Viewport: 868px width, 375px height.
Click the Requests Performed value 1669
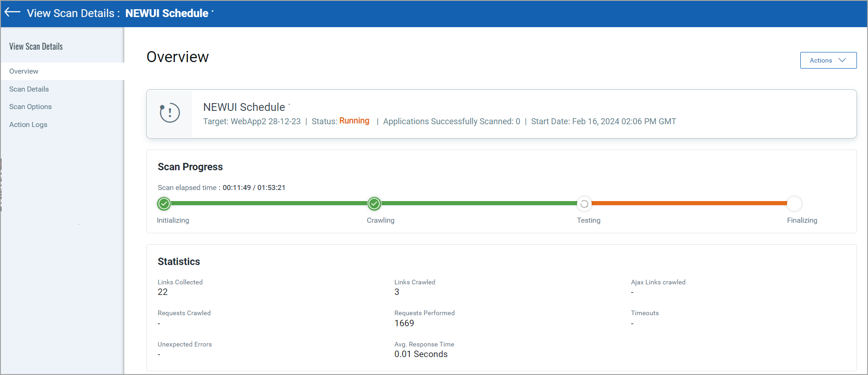[404, 323]
